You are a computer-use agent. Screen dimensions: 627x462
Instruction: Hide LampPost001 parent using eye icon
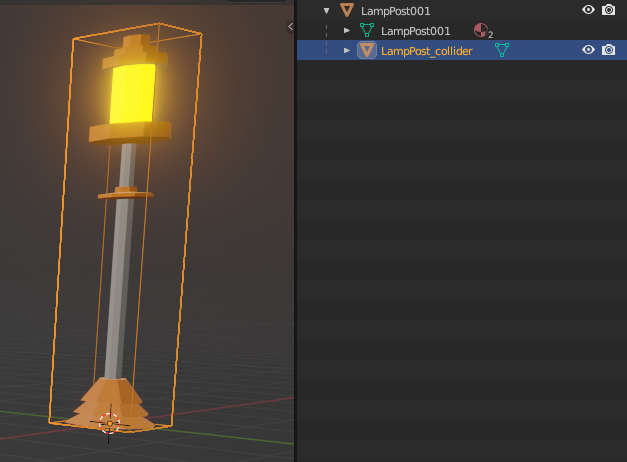[x=589, y=10]
